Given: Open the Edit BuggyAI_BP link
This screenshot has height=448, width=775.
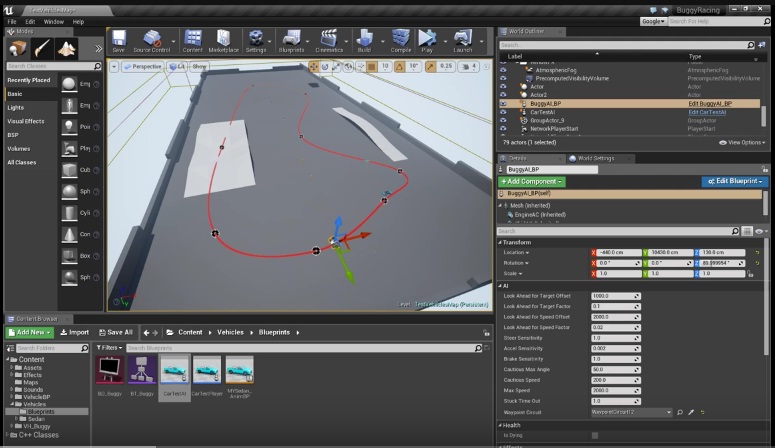Looking at the screenshot, I should 710,103.
